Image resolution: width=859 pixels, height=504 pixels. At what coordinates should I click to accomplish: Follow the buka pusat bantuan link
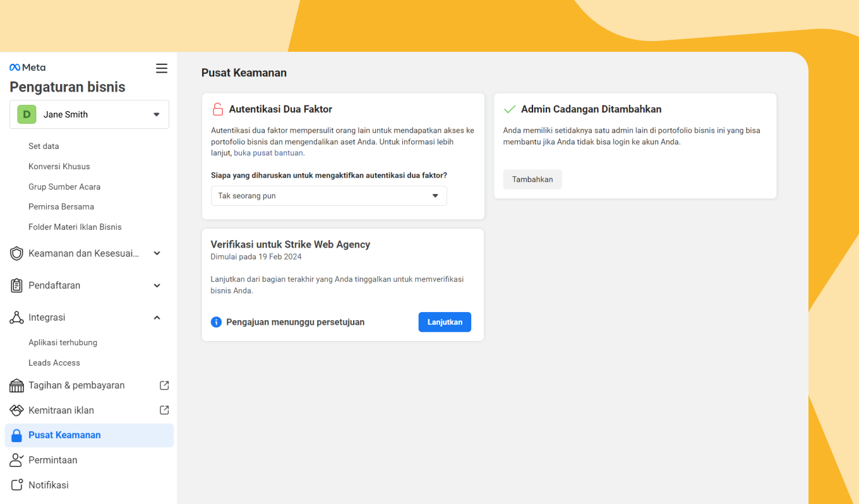point(268,153)
